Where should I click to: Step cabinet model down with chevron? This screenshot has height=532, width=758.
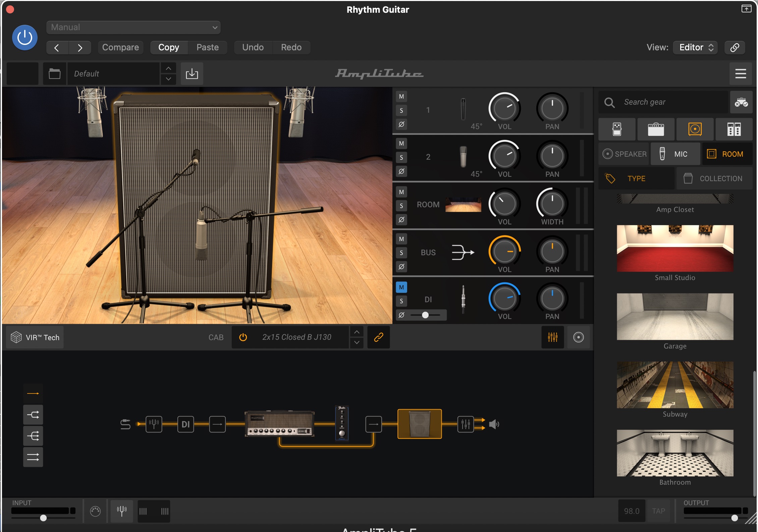(357, 343)
